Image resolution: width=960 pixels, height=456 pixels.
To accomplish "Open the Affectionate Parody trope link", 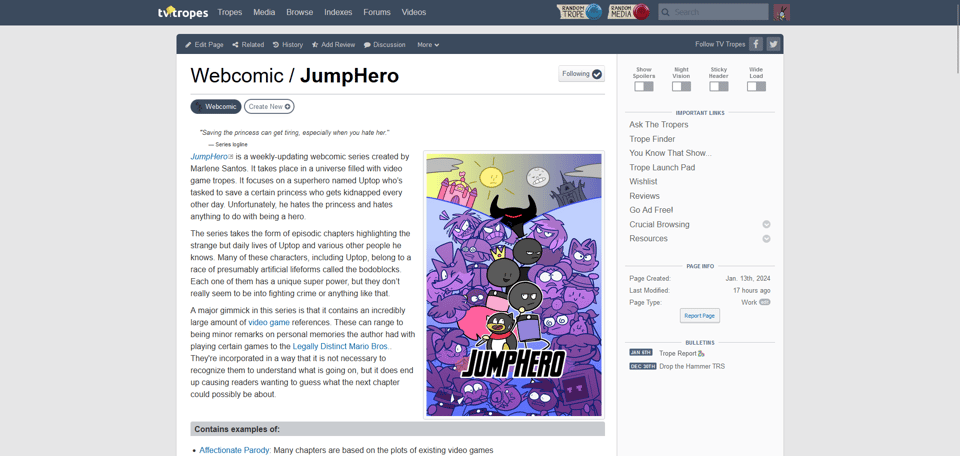I will (x=234, y=450).
